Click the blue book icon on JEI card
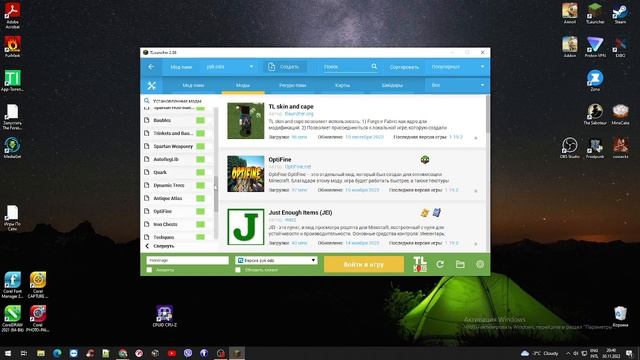The image size is (640, 360). (436, 213)
